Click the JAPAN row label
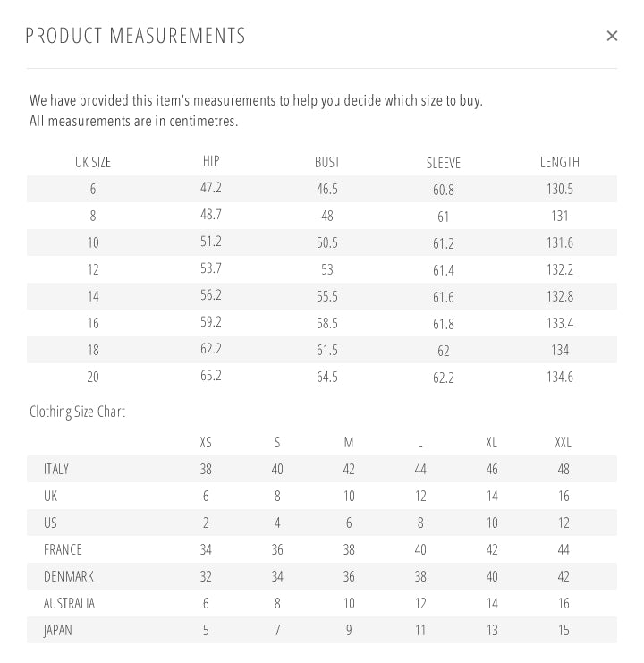644x663 pixels. 58,630
